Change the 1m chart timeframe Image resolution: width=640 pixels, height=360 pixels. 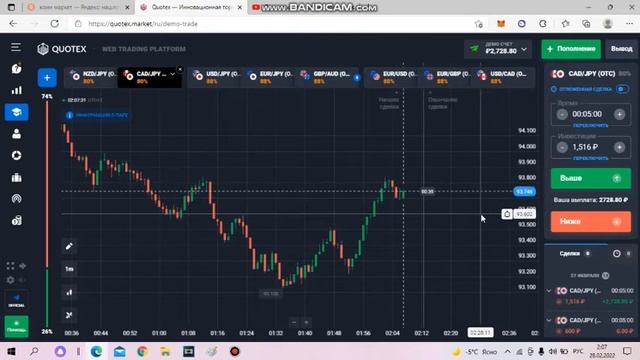click(x=69, y=269)
